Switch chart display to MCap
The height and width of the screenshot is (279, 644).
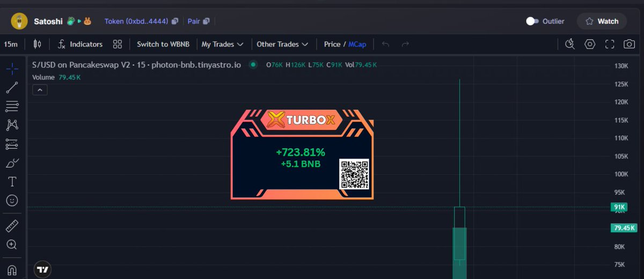pyautogui.click(x=357, y=44)
